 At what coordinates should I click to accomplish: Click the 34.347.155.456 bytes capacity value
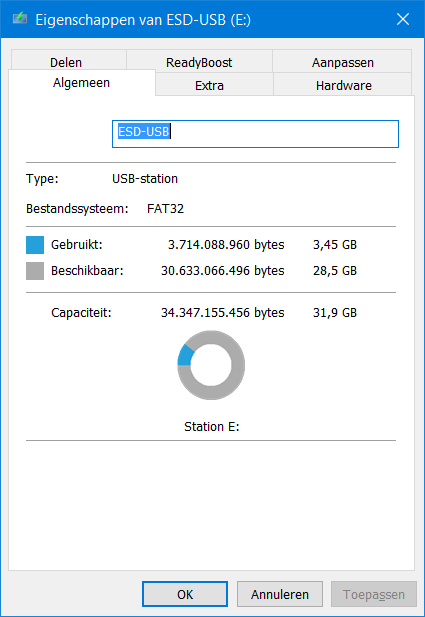pos(222,313)
